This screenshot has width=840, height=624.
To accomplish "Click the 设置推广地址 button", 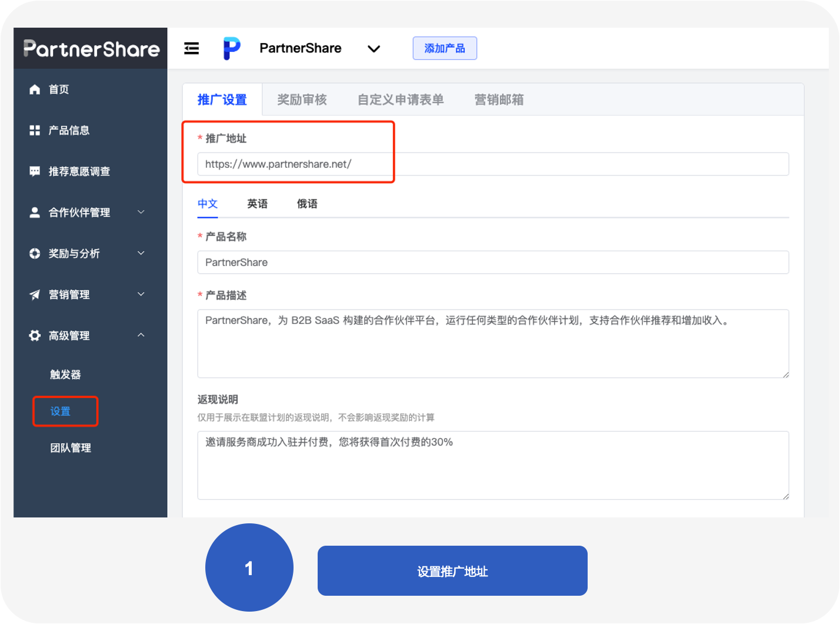I will (x=452, y=570).
